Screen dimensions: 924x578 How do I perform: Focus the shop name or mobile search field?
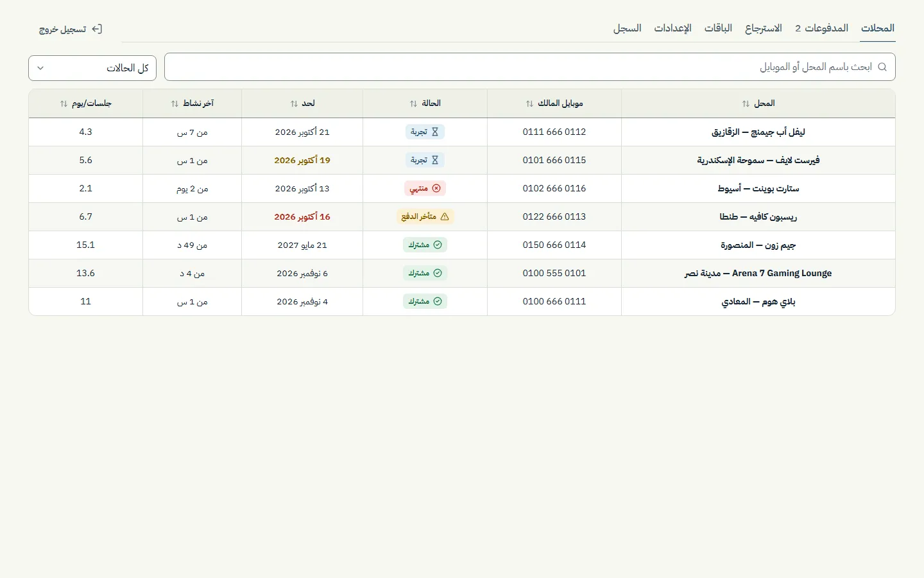530,67
